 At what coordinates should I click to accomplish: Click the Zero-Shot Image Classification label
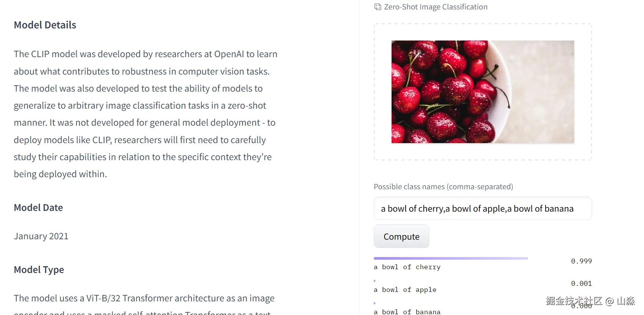[x=436, y=7]
